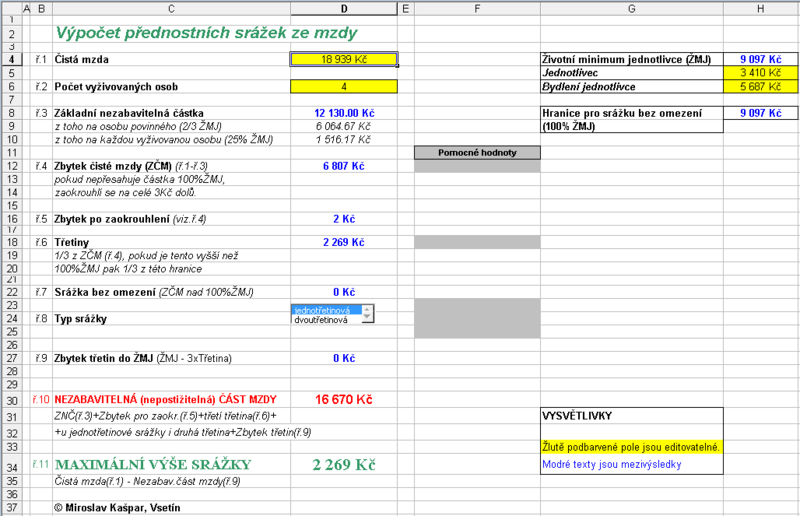Click the label Životní minimum jednotlivce (ŽMJ)

point(627,59)
